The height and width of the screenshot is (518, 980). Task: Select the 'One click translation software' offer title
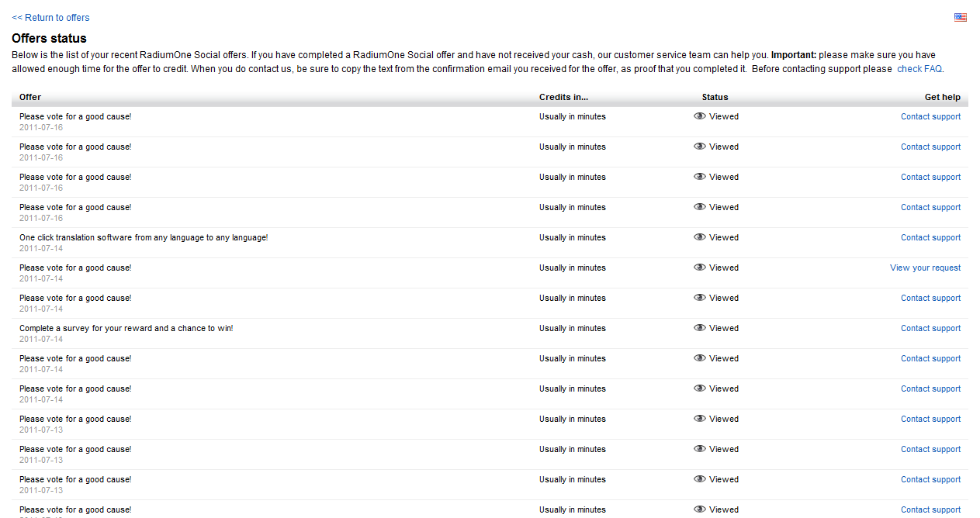pos(144,237)
